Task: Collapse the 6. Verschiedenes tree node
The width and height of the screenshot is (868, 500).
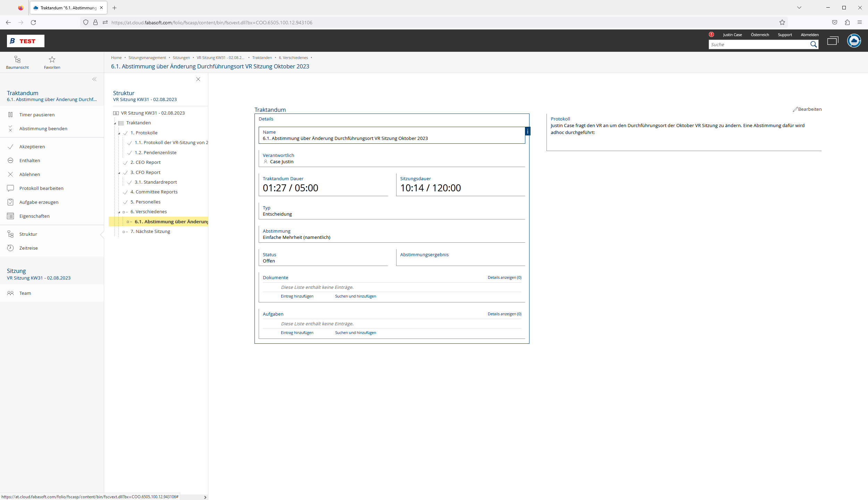Action: pyautogui.click(x=119, y=212)
